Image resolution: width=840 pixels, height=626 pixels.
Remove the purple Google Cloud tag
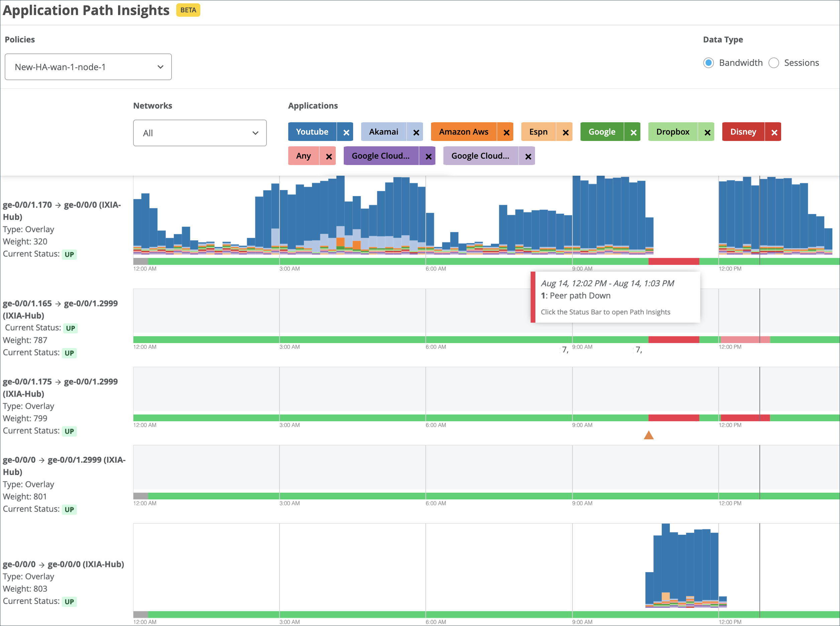(428, 156)
